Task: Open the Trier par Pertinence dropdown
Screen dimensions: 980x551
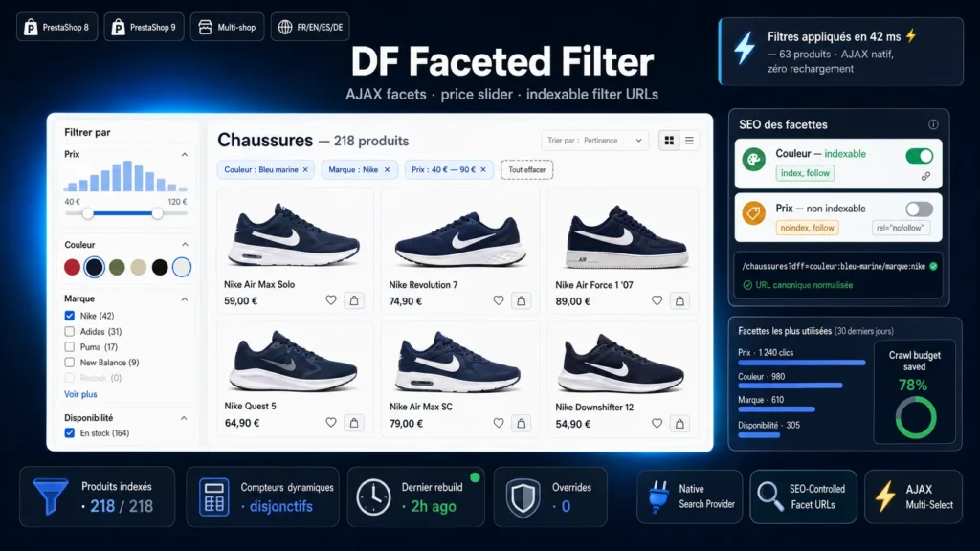Action: 594,141
